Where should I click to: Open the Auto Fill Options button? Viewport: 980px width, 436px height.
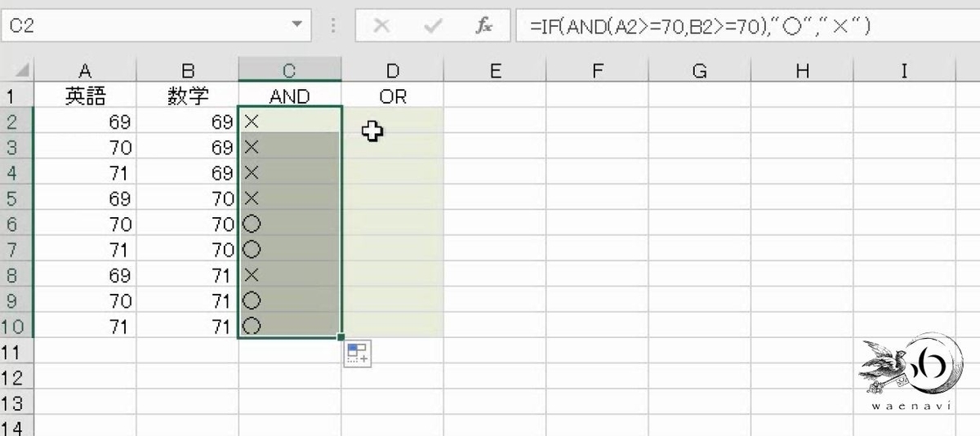[358, 354]
